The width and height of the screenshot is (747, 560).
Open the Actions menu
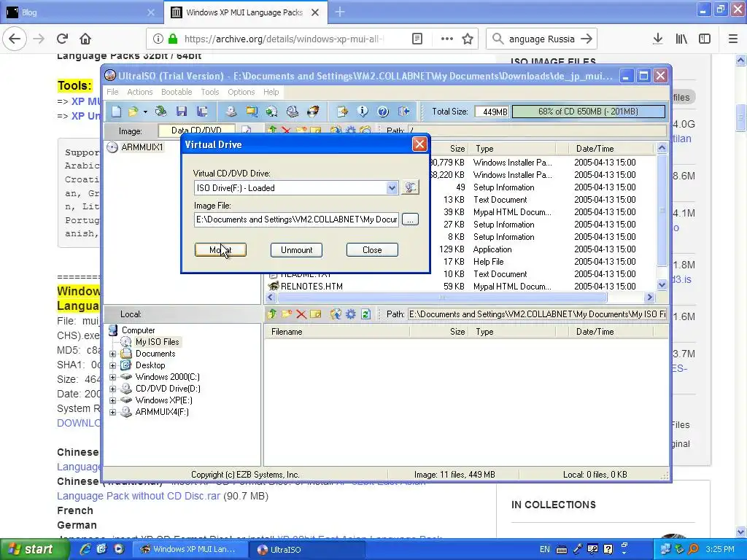pos(139,92)
